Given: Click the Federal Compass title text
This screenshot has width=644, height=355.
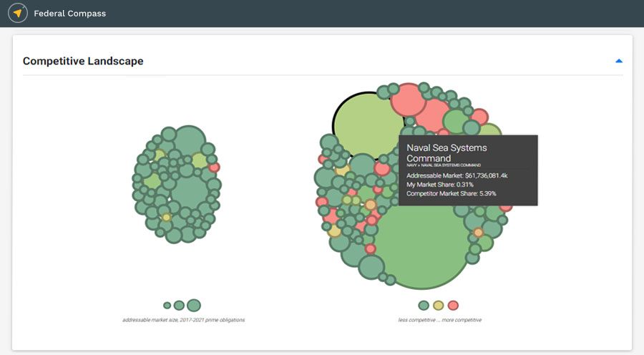Looking at the screenshot, I should (x=69, y=14).
